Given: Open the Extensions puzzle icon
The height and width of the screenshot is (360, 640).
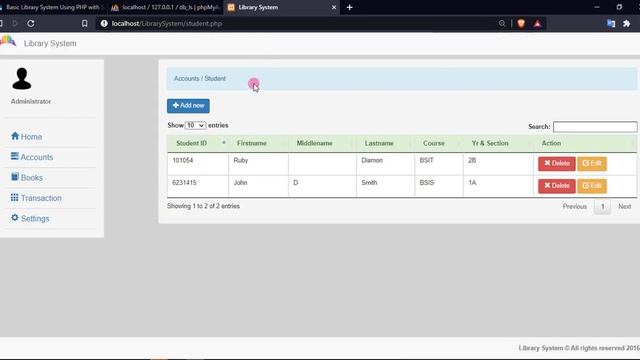Looking at the screenshot, I should [627, 24].
